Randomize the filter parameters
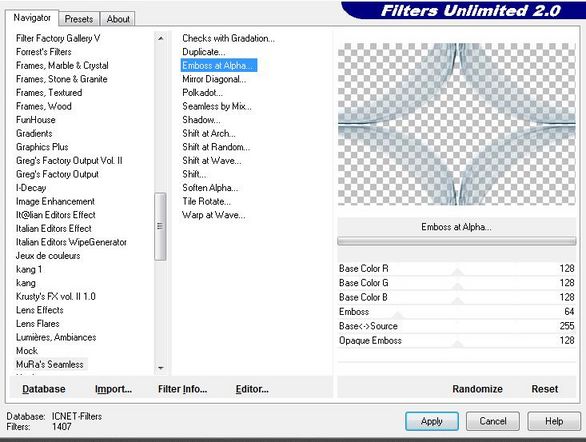This screenshot has height=442, width=586. [477, 389]
